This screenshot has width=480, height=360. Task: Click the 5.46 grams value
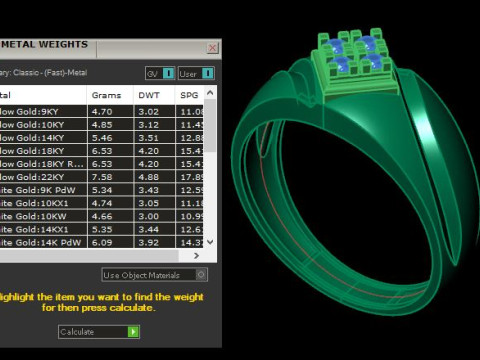[x=102, y=138]
